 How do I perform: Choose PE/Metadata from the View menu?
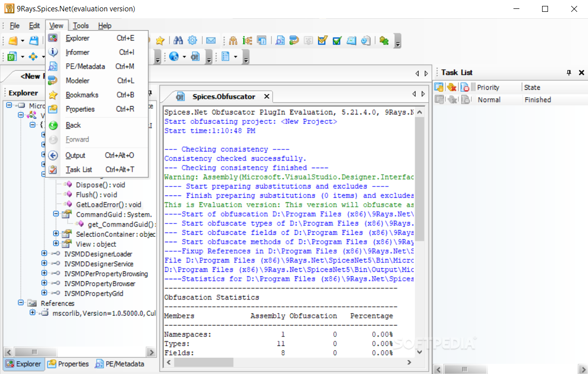[97, 66]
